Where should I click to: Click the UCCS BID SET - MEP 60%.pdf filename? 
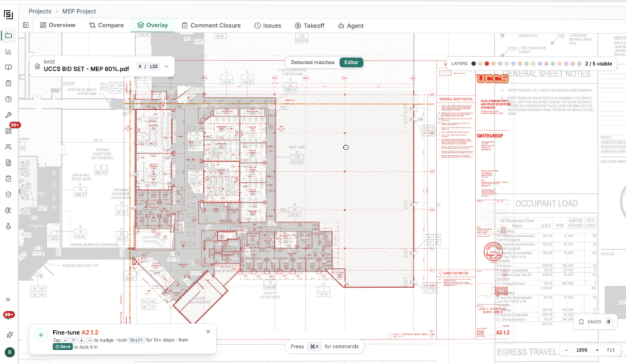coord(86,69)
